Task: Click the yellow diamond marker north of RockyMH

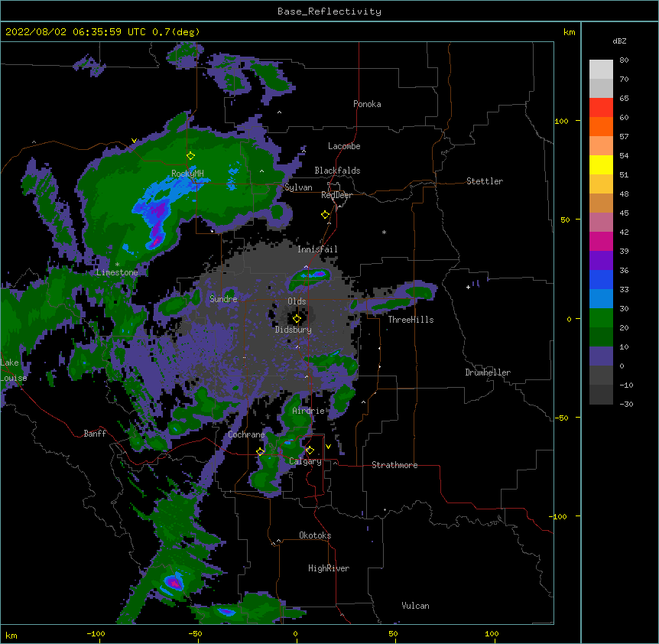Action: point(190,156)
